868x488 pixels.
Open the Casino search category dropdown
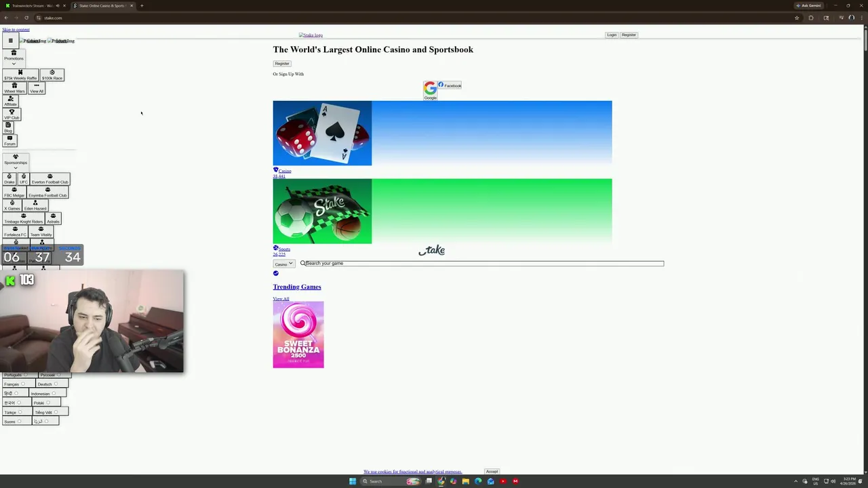coord(284,264)
